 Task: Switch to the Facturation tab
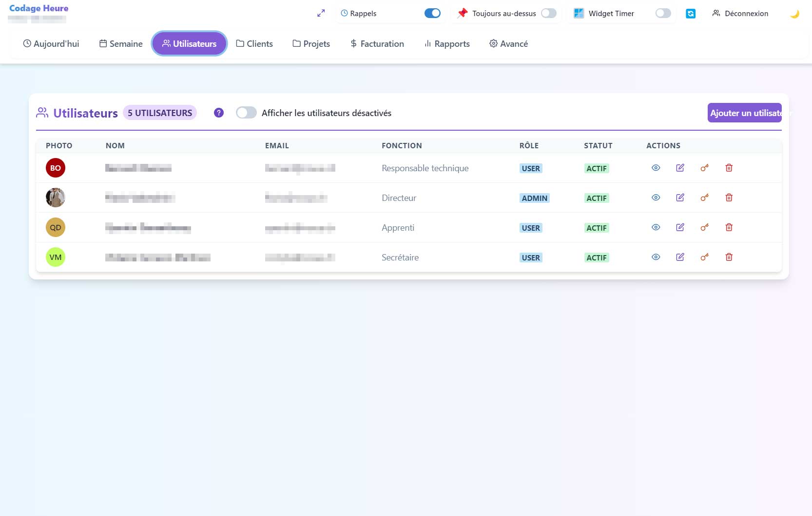pos(377,44)
